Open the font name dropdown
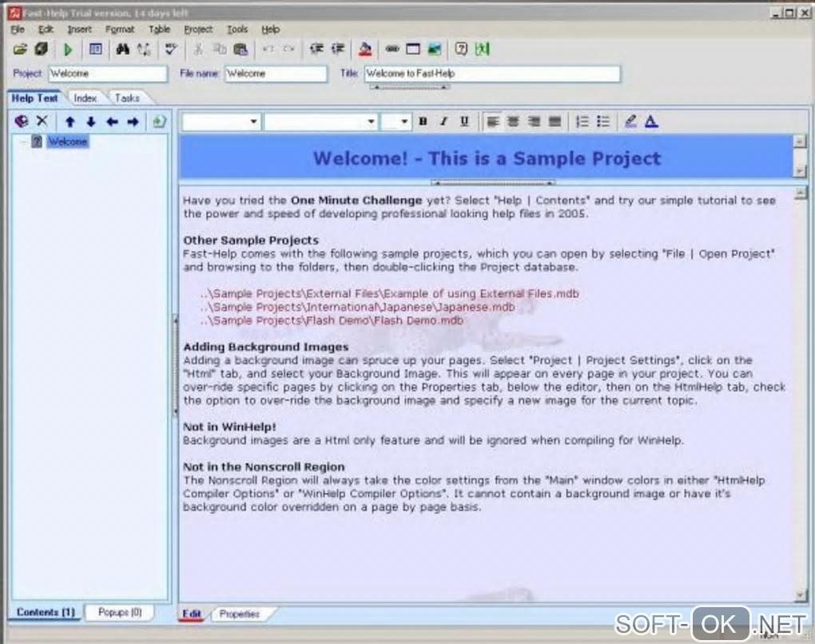The height and width of the screenshot is (644, 815). tap(371, 122)
